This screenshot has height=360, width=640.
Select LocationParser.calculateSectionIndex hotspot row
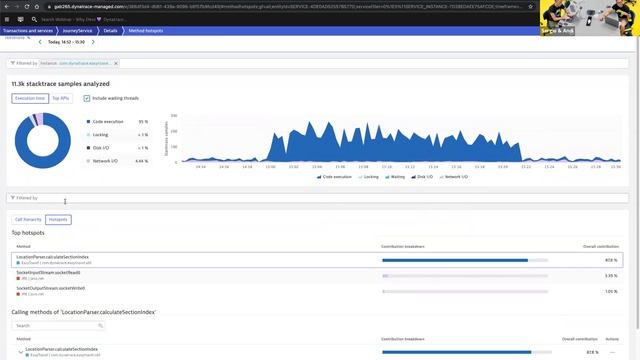coord(317,260)
